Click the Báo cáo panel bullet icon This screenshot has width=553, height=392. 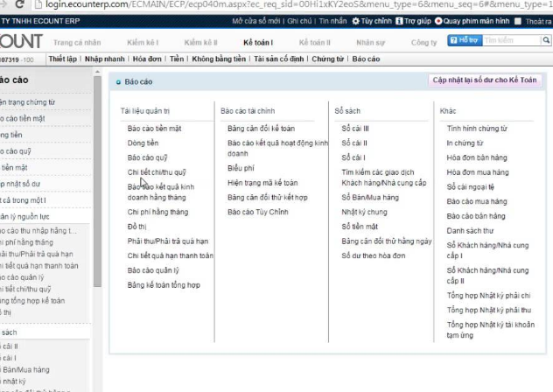[118, 81]
